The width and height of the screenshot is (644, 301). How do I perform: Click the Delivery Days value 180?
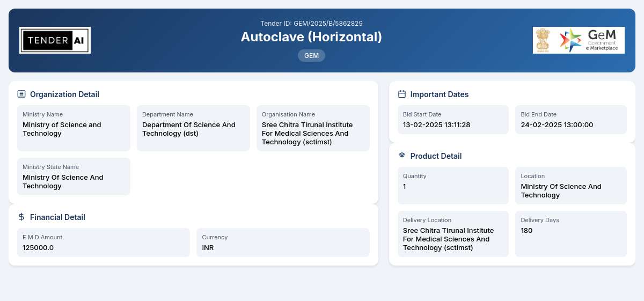click(527, 230)
